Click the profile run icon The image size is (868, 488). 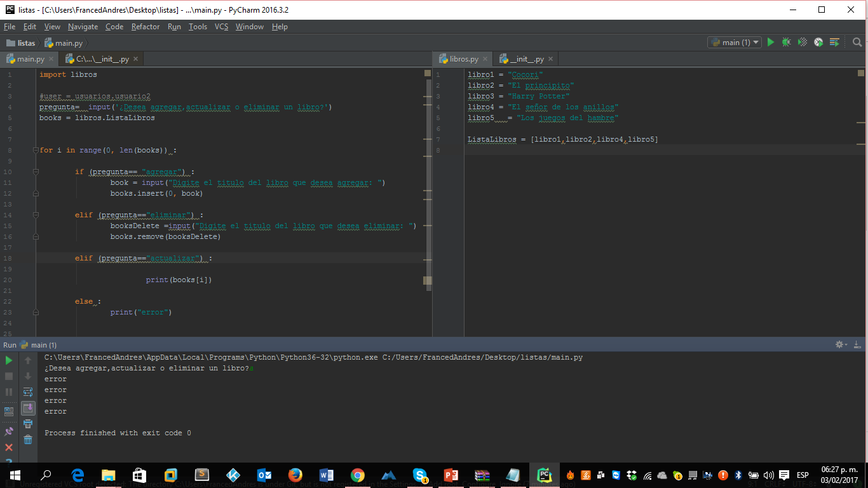(818, 43)
